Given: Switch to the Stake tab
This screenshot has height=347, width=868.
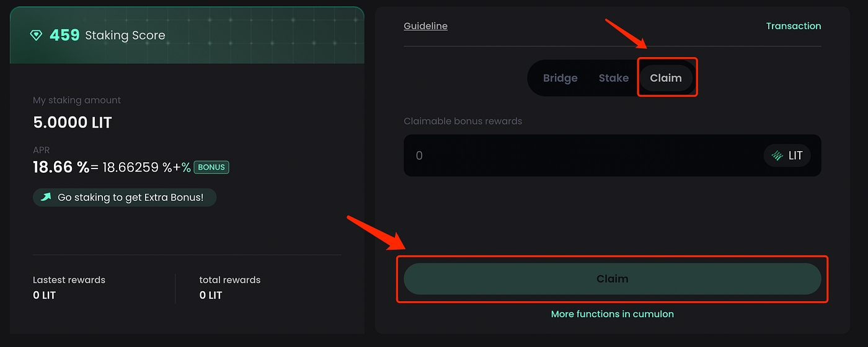Looking at the screenshot, I should click(613, 78).
